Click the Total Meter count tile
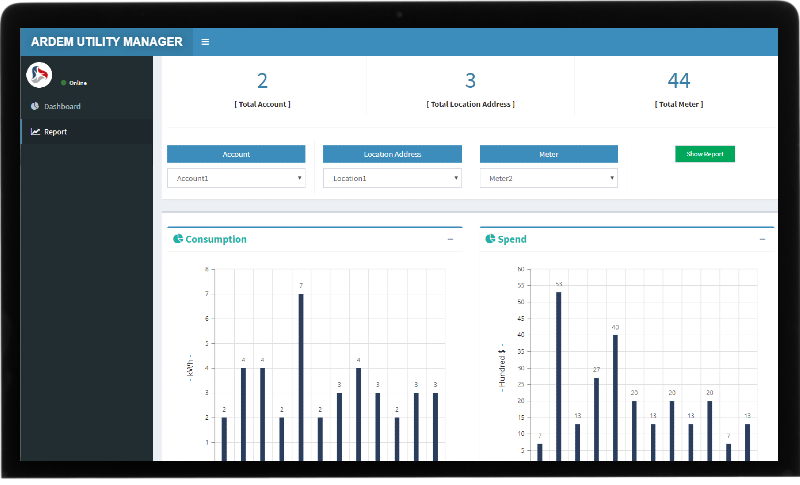Image resolution: width=800 pixels, height=485 pixels. pos(679,89)
